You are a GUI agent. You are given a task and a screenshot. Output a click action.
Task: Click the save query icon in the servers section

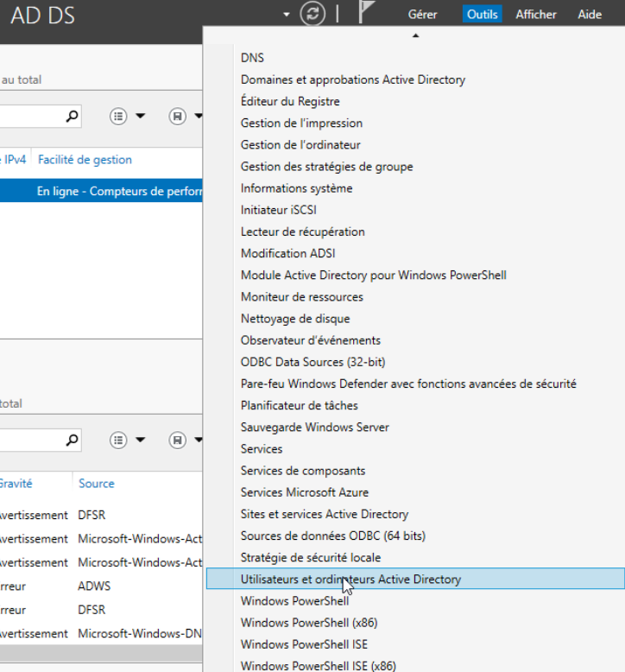(177, 116)
